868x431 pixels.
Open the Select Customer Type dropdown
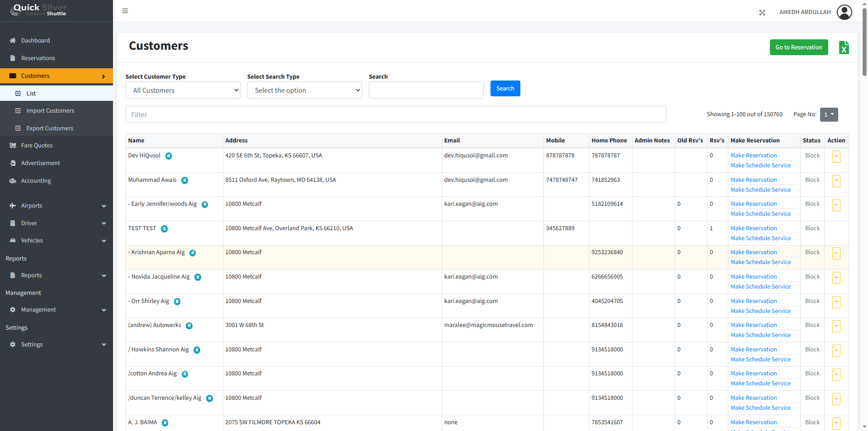coord(183,90)
